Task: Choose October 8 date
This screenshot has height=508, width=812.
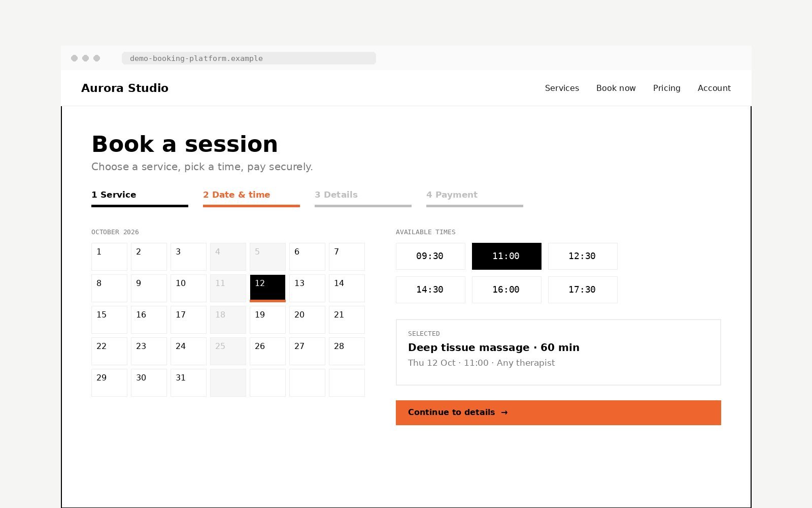Action: click(x=109, y=288)
